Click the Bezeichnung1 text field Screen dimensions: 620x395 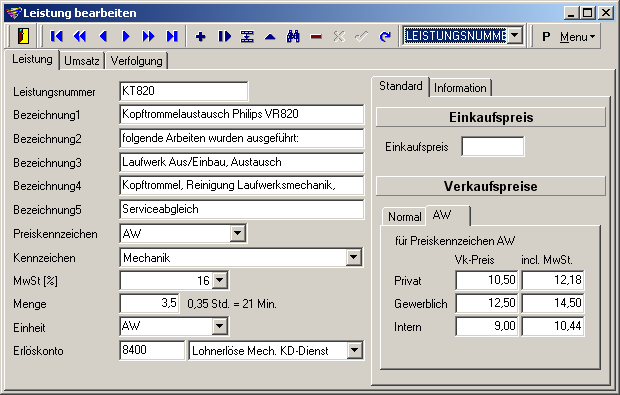(x=241, y=114)
